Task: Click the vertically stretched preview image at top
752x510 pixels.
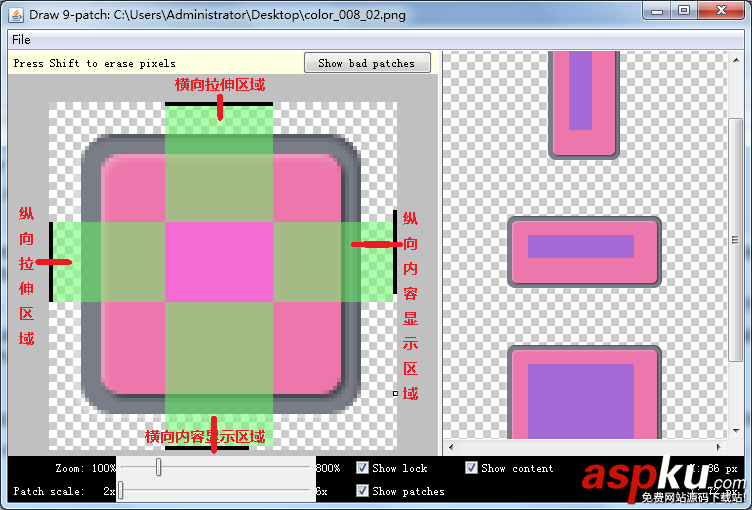Action: 584,105
